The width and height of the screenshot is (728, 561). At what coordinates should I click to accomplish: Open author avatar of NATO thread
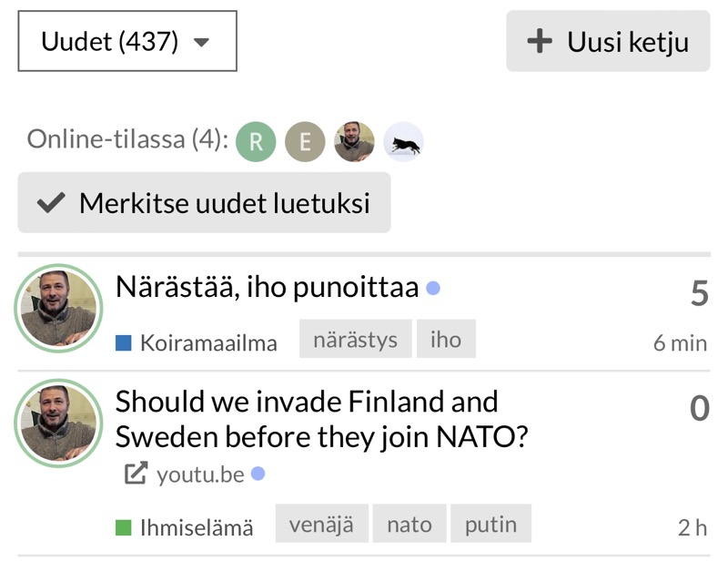[58, 423]
